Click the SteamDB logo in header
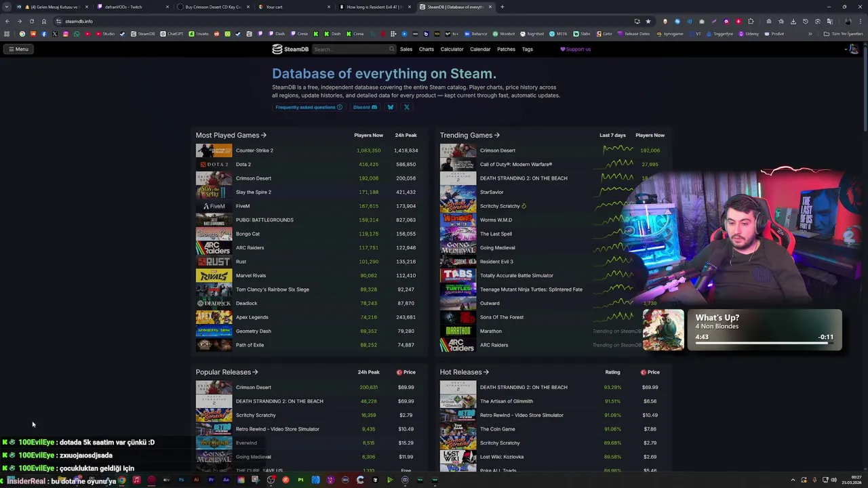The height and width of the screenshot is (488, 868). point(290,49)
